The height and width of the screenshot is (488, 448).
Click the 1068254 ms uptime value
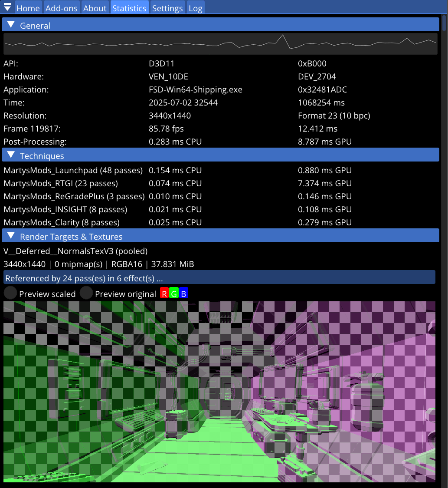pyautogui.click(x=321, y=103)
